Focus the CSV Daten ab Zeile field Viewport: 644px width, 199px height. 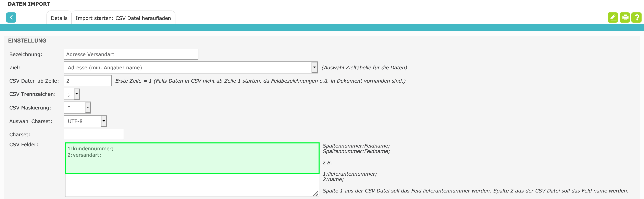coord(87,81)
